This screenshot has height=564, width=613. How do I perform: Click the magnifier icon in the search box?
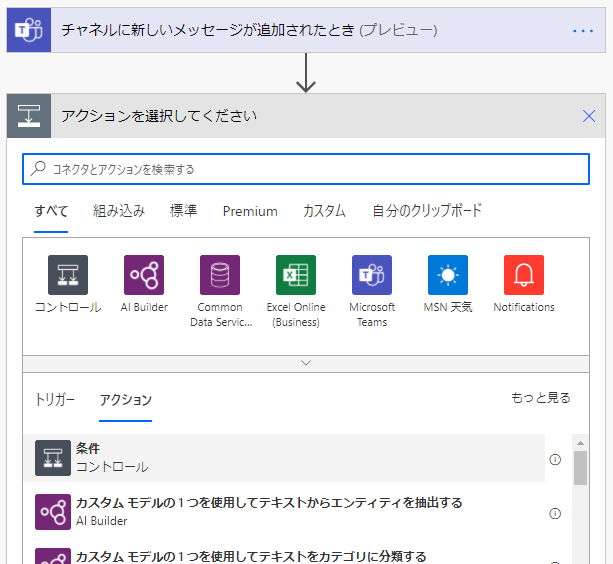coord(38,168)
